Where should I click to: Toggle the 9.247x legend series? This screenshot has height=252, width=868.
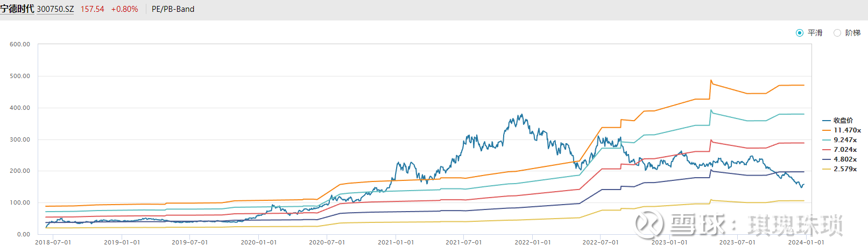tap(839, 140)
